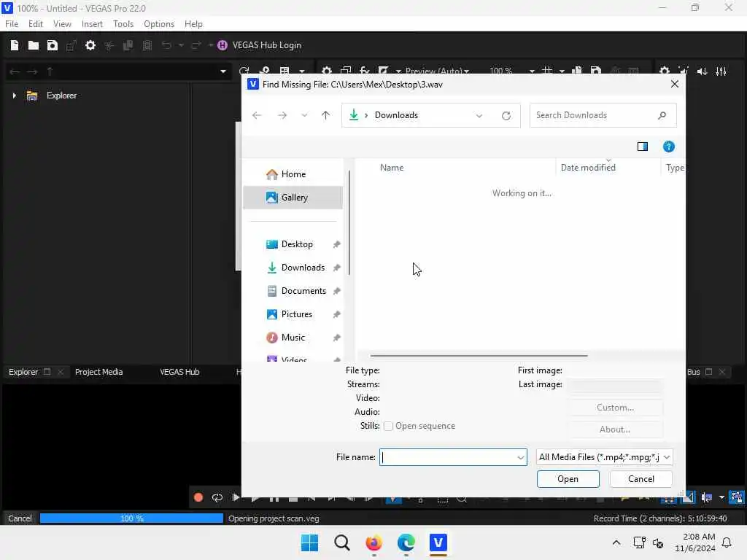Image resolution: width=747 pixels, height=560 pixels.
Task: Show hidden tray icons chevron
Action: click(x=616, y=542)
